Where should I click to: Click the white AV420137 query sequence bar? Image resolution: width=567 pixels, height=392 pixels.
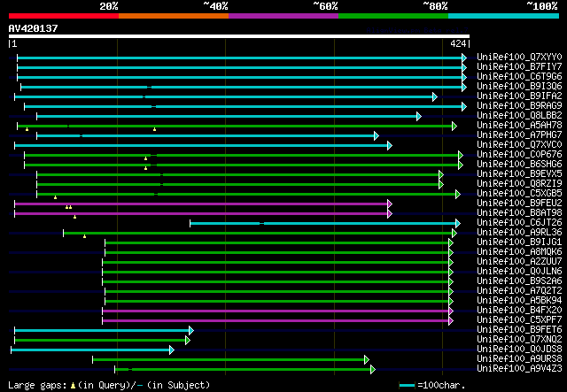point(239,36)
